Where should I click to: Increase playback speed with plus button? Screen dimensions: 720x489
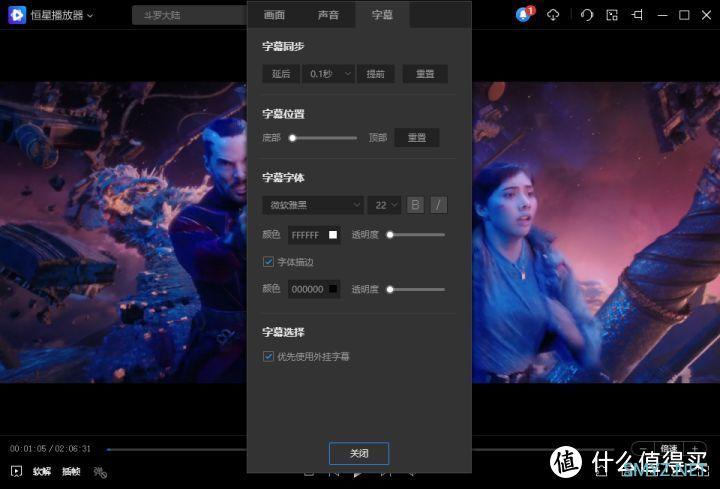(x=694, y=449)
